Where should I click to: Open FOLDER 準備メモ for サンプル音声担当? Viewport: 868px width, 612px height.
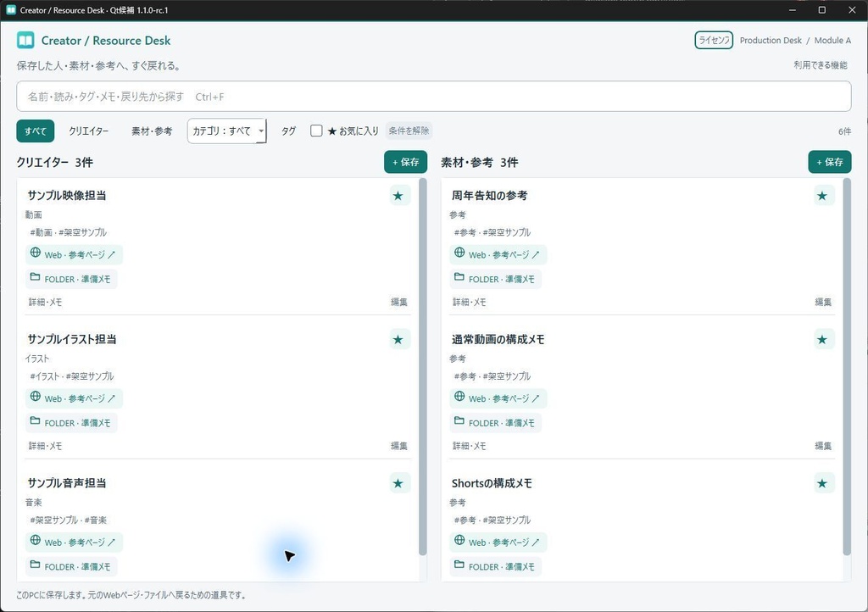click(x=71, y=566)
